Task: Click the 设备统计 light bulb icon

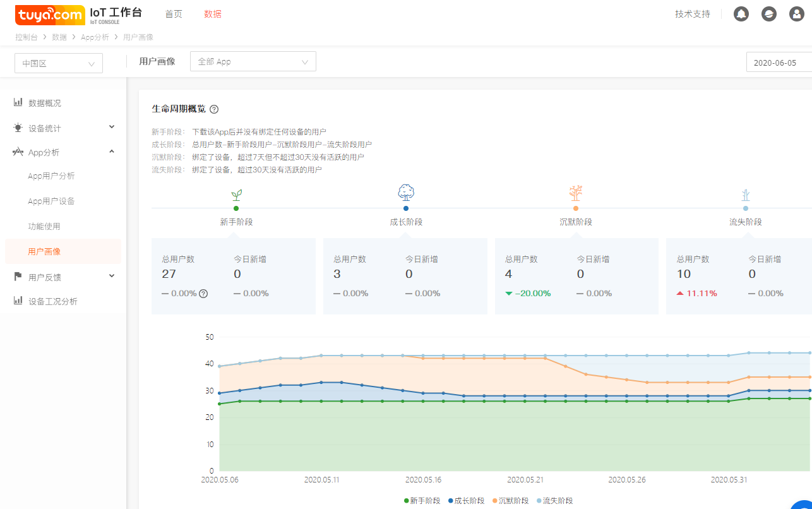Action: click(x=18, y=128)
